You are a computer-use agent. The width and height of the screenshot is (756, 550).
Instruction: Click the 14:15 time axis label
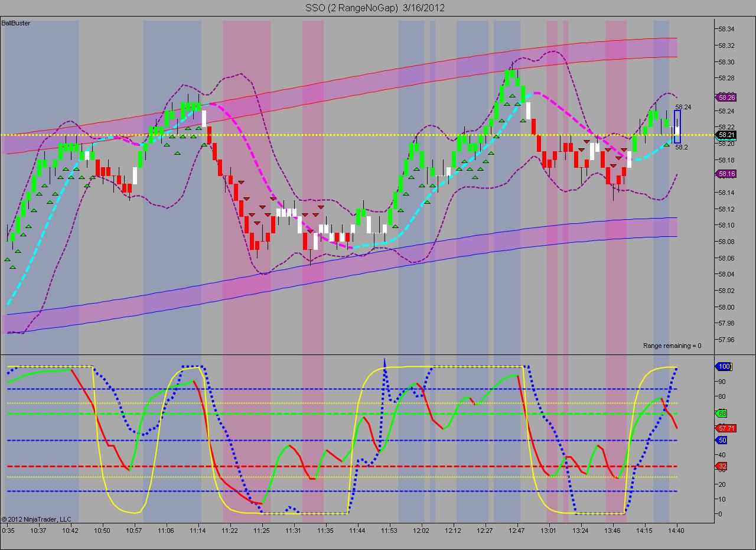coord(644,531)
